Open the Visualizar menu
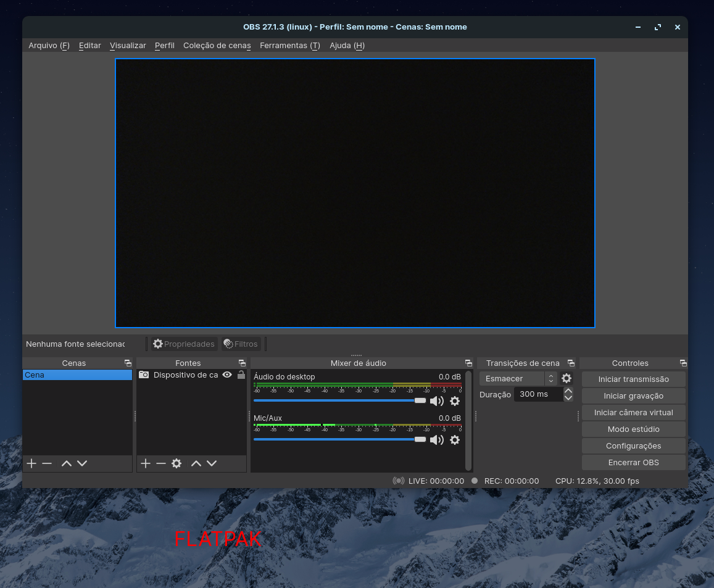Viewport: 714px width, 588px height. coord(128,46)
